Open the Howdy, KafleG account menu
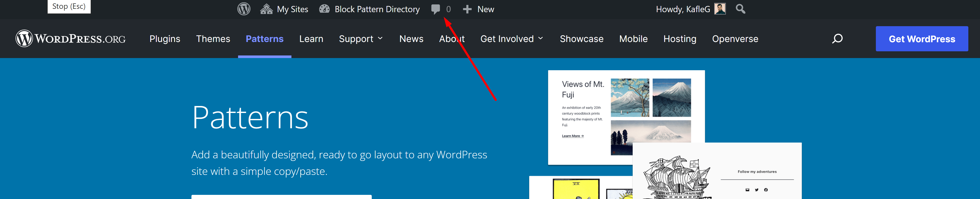 [x=690, y=9]
